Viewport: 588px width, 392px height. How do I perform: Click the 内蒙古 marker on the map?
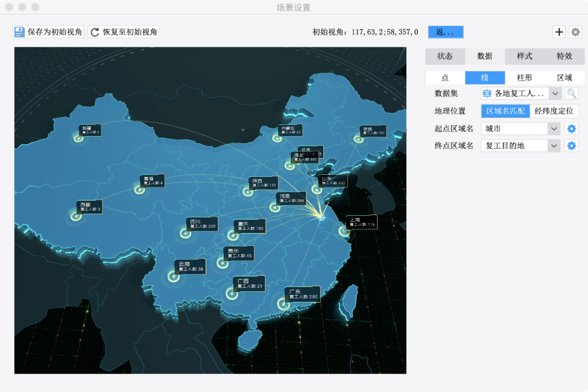click(x=277, y=138)
